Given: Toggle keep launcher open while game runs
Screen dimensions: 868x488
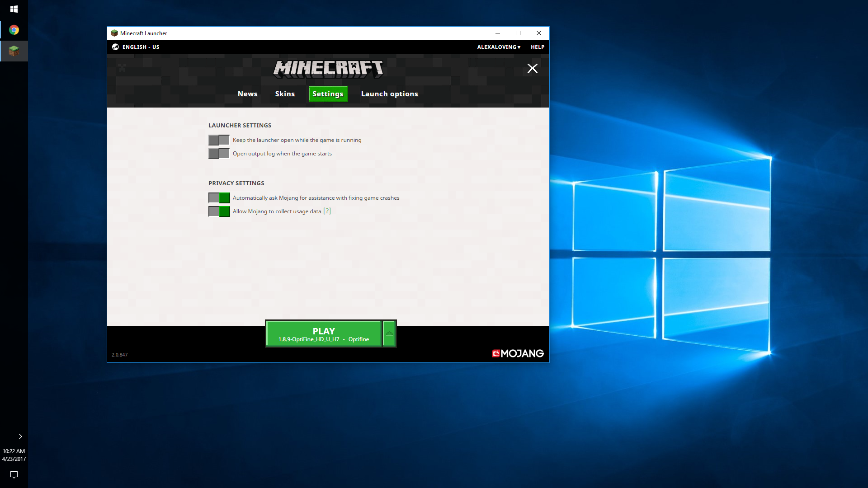Looking at the screenshot, I should (x=219, y=140).
